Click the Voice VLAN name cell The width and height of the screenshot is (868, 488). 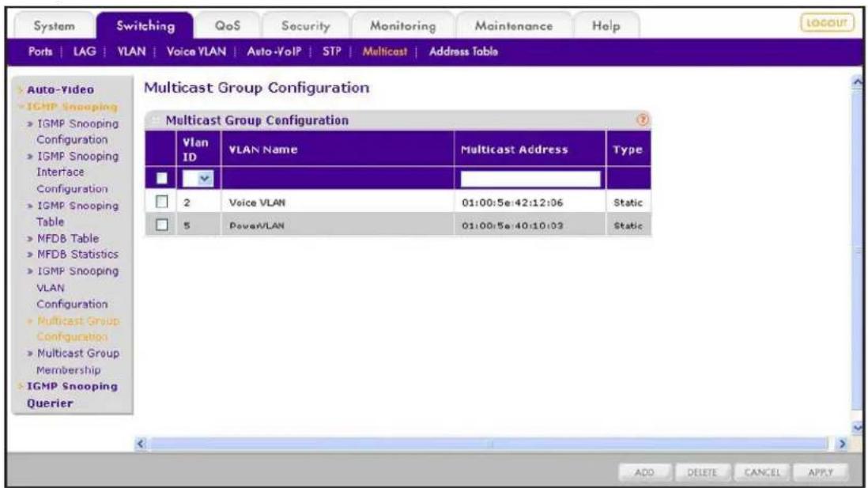tap(257, 202)
